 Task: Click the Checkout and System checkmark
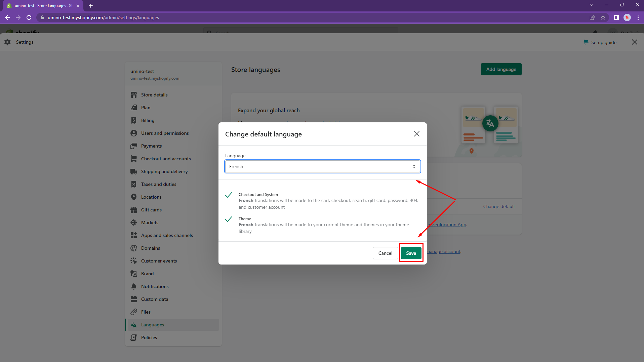pos(229,195)
